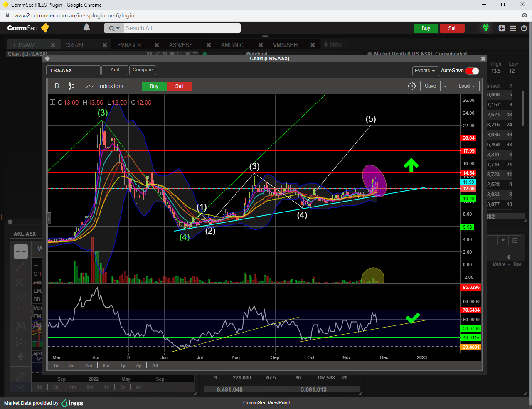Save the chart layout
Screen dimensions: 532x409
pos(430,86)
